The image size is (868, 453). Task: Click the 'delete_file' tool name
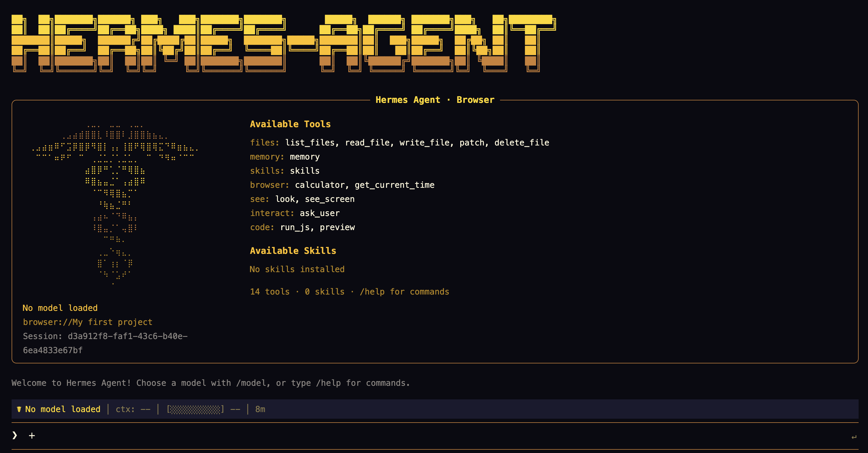522,143
